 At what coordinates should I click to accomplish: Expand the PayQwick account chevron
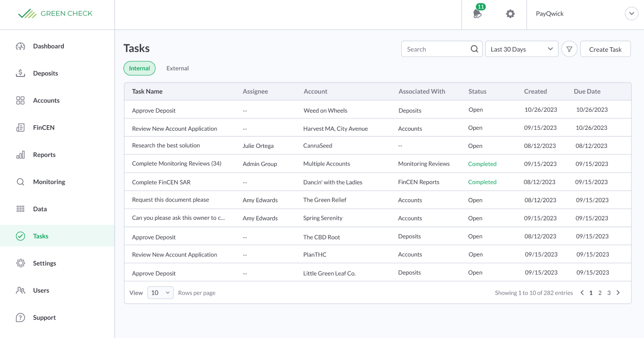(631, 14)
